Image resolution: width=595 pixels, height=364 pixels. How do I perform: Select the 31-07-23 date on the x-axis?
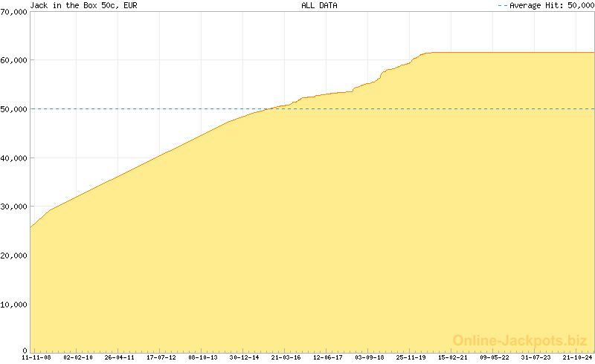pyautogui.click(x=536, y=357)
